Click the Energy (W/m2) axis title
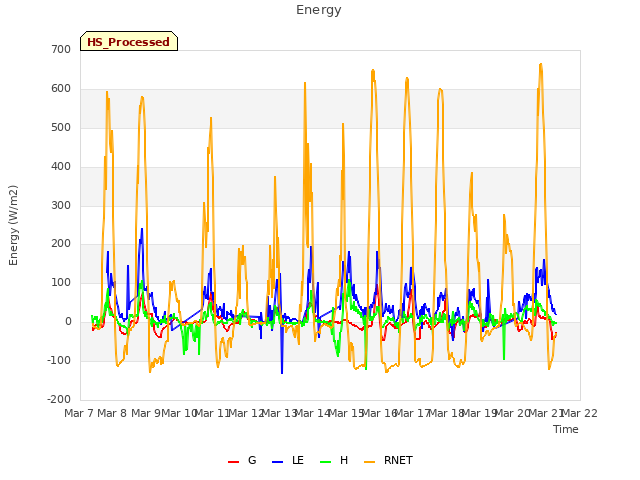640x480 pixels. [x=13, y=225]
